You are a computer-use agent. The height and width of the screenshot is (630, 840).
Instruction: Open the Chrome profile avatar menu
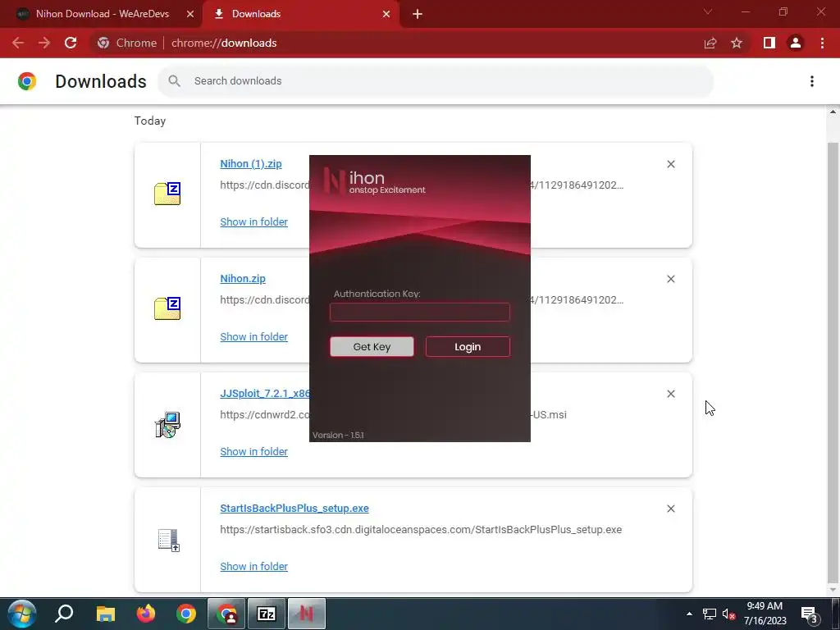[796, 43]
